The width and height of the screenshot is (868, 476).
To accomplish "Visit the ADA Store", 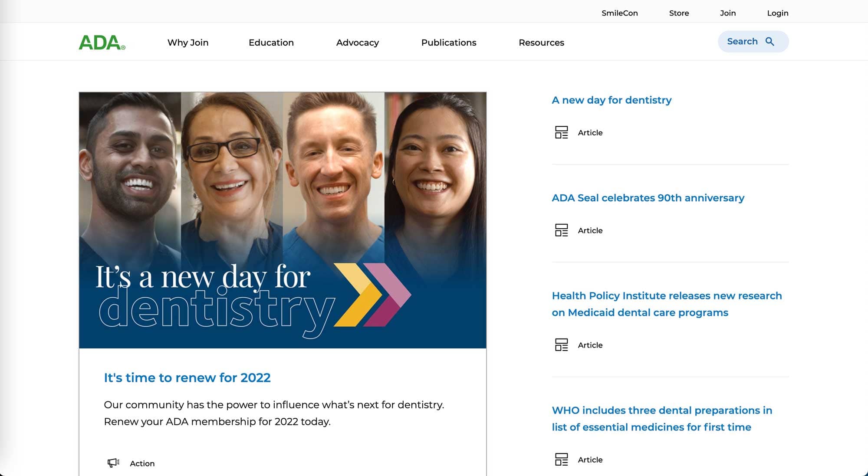I will [679, 13].
